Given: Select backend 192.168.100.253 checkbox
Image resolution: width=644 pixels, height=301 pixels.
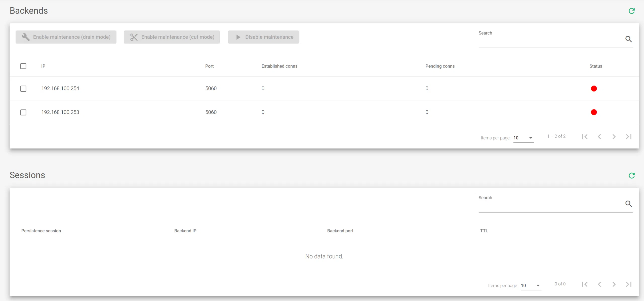Looking at the screenshot, I should pyautogui.click(x=23, y=112).
